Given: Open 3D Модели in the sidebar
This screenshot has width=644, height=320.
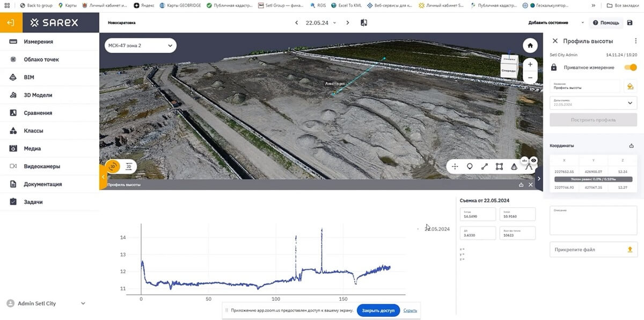Looking at the screenshot, I should pos(49,95).
